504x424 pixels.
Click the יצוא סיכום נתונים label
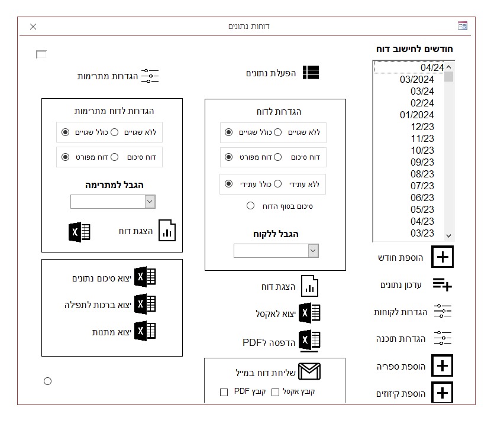point(102,278)
